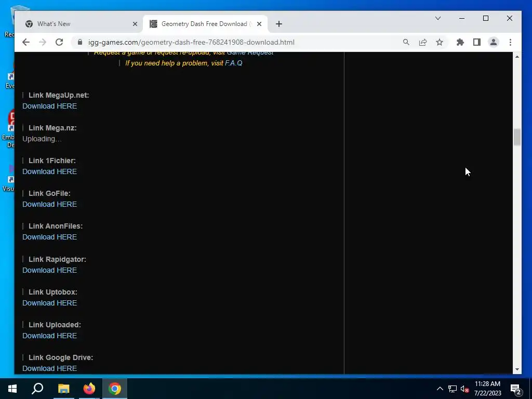Toggle the Chrome side panel icon
This screenshot has height=399, width=532.
click(477, 42)
